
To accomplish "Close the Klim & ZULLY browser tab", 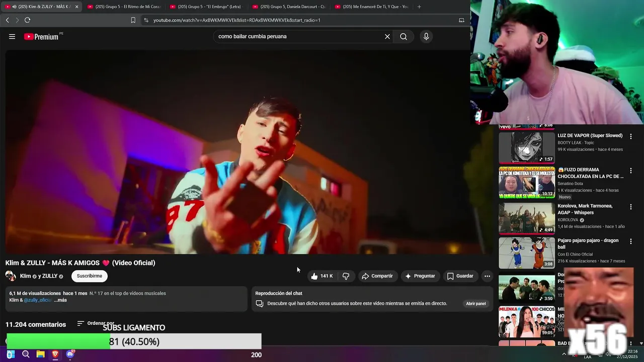I will pos(76,7).
